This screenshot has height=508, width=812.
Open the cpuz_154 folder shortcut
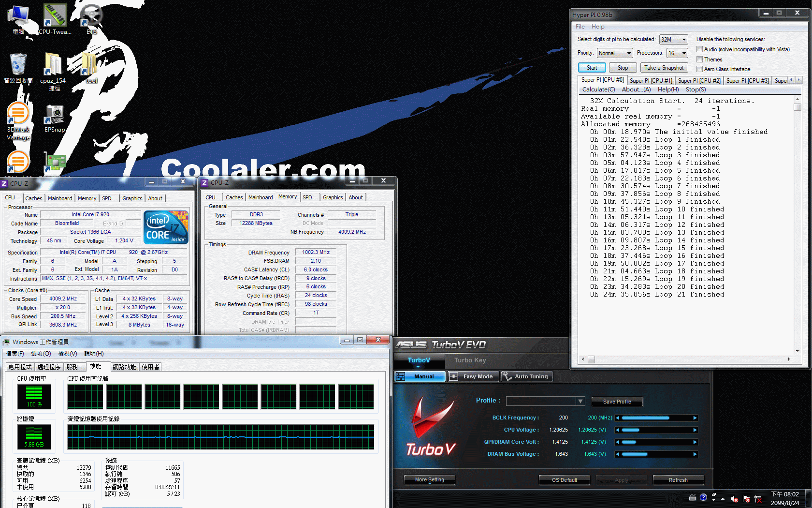point(54,71)
